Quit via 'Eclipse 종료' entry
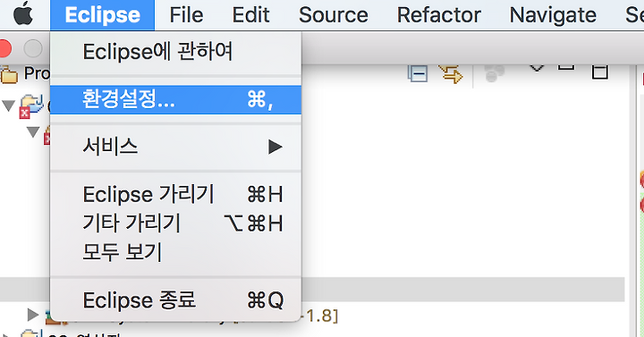 click(176, 300)
